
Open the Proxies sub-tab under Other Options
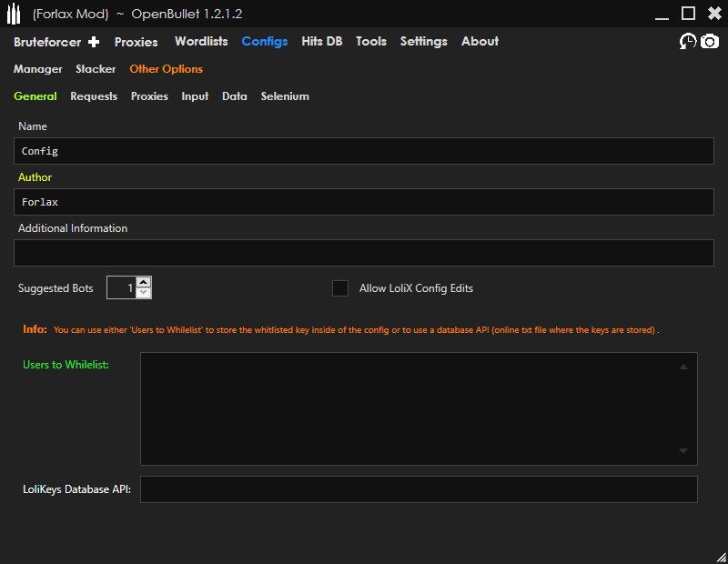(x=149, y=96)
